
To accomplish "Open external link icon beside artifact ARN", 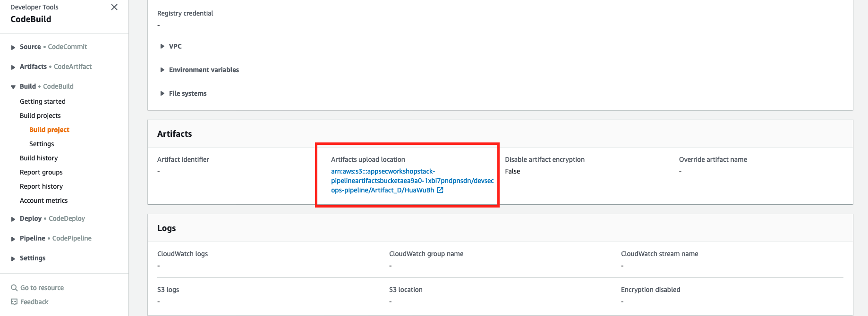I will pos(440,190).
